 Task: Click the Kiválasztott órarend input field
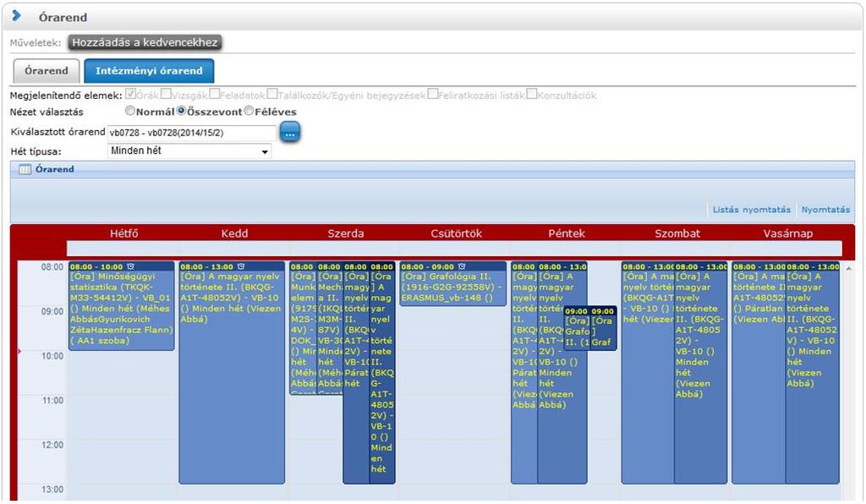(192, 133)
